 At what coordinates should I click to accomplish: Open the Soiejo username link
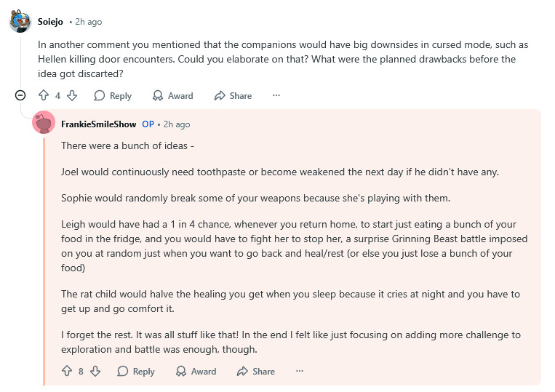pyautogui.click(x=50, y=22)
